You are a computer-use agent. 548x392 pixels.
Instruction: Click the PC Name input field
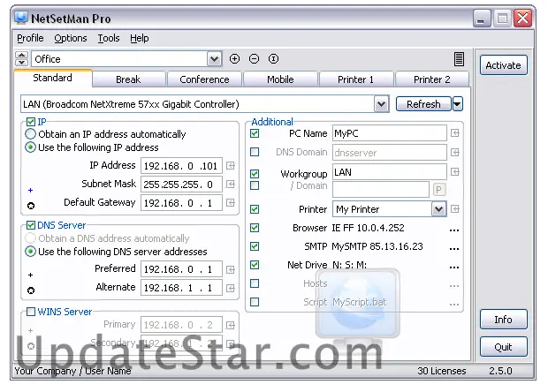[x=389, y=133]
